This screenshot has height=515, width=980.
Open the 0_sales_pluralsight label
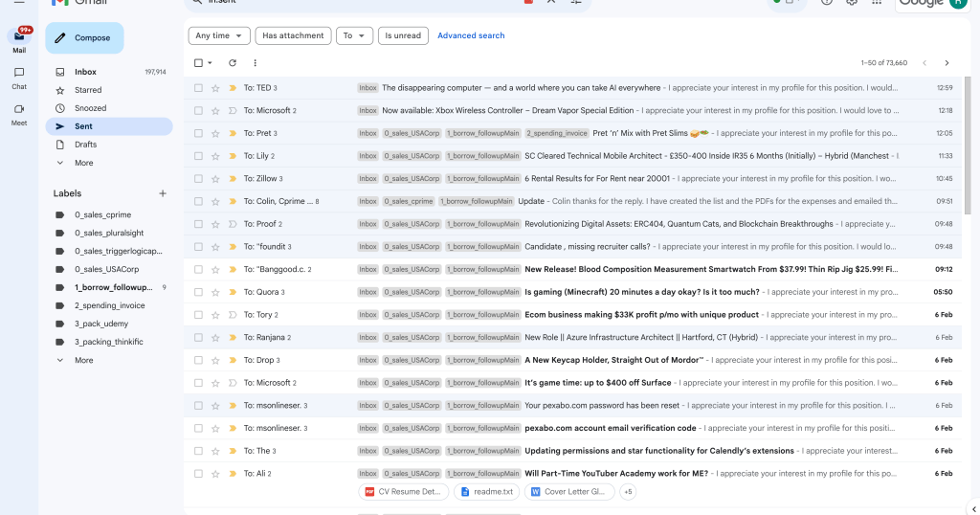point(109,234)
